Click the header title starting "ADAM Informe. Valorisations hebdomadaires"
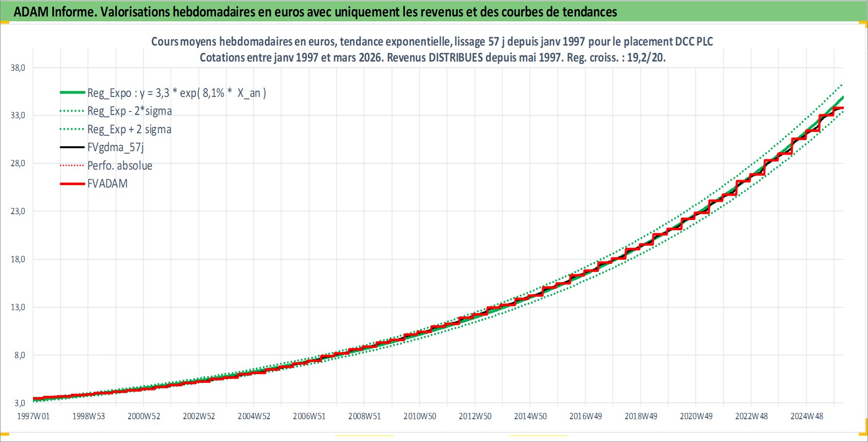The height and width of the screenshot is (442, 868). pyautogui.click(x=315, y=12)
